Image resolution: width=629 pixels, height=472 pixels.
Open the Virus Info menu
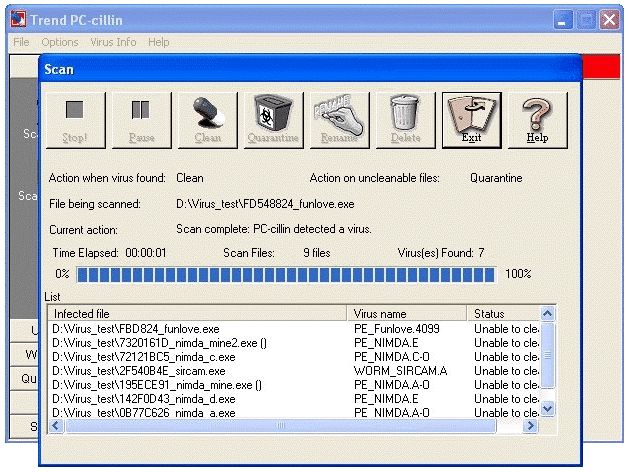(113, 43)
